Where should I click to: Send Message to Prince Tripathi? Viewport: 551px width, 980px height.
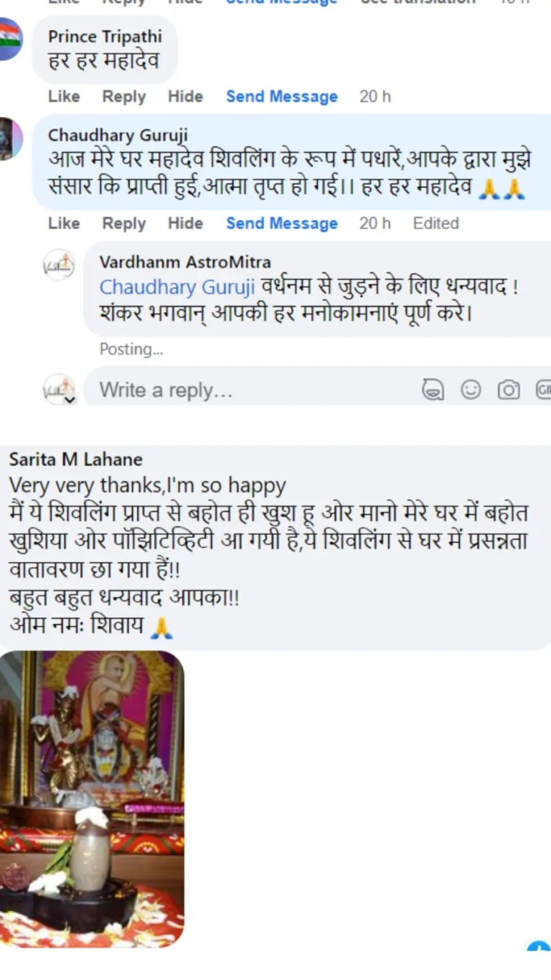(x=282, y=96)
